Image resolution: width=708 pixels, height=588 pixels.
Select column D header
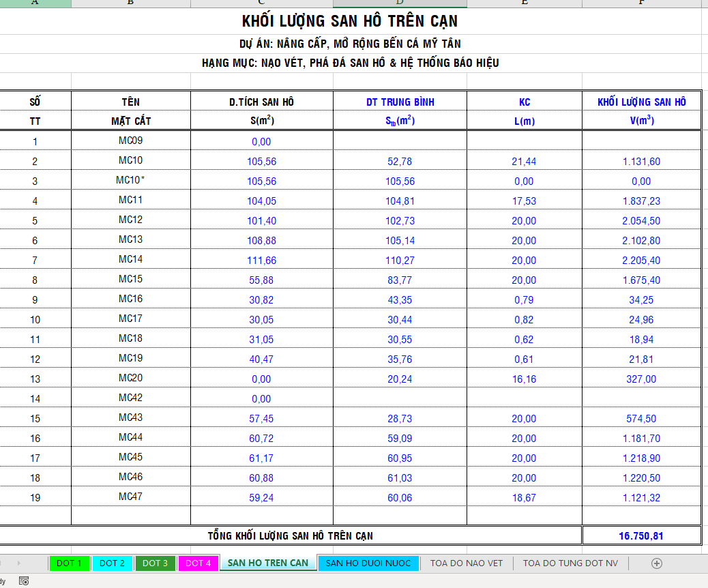(x=400, y=3)
